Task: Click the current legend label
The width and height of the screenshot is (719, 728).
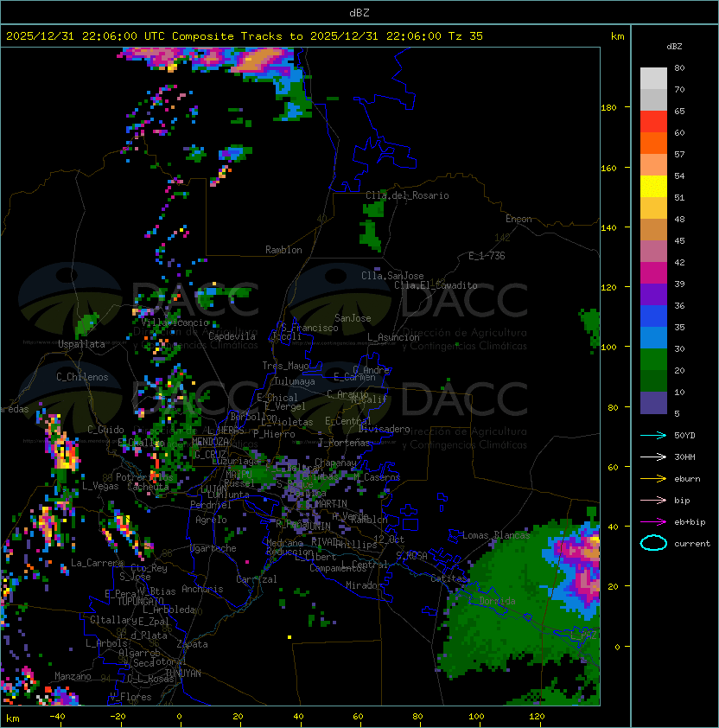Action: (x=692, y=544)
